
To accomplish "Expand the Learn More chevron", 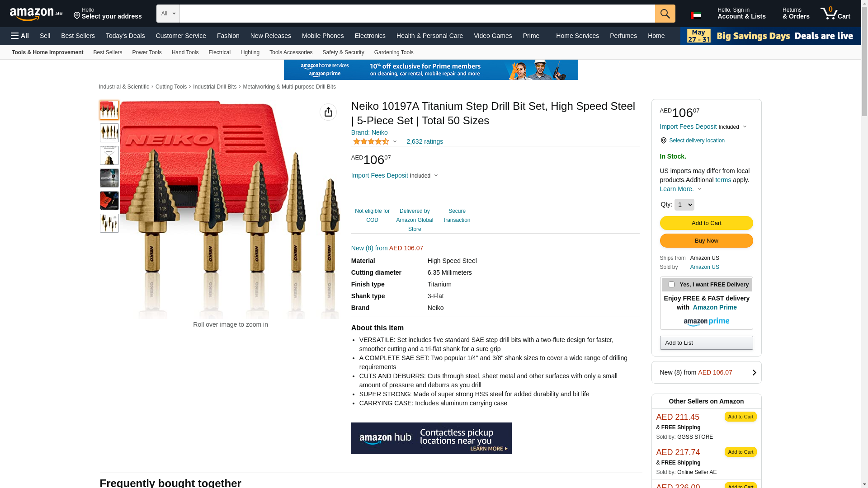I will [699, 189].
